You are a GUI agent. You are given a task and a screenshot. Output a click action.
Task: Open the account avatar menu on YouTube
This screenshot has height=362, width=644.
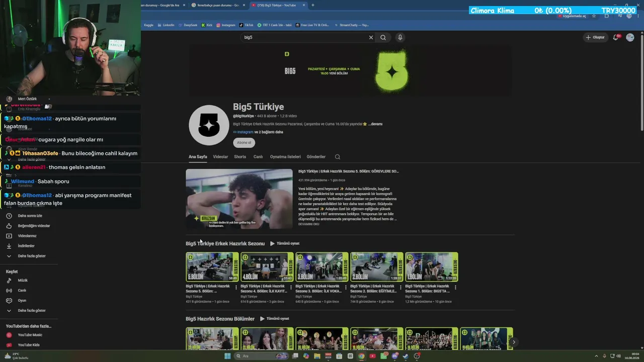click(630, 37)
